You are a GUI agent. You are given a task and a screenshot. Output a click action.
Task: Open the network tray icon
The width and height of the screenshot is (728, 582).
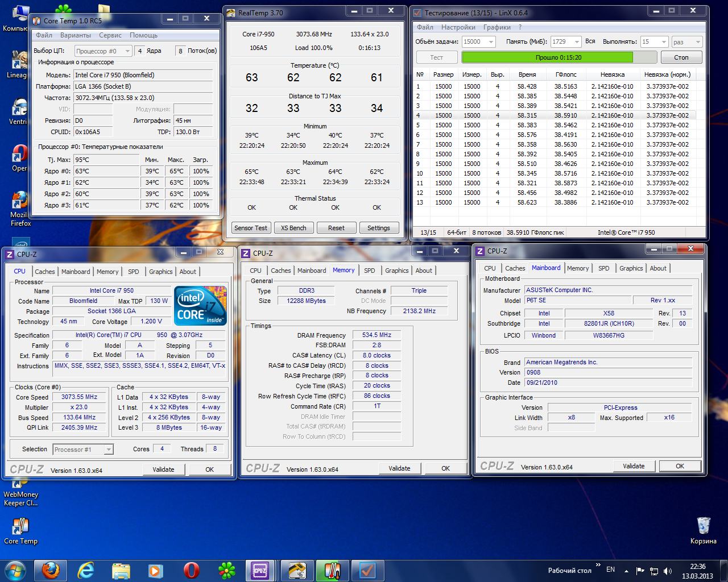(654, 571)
